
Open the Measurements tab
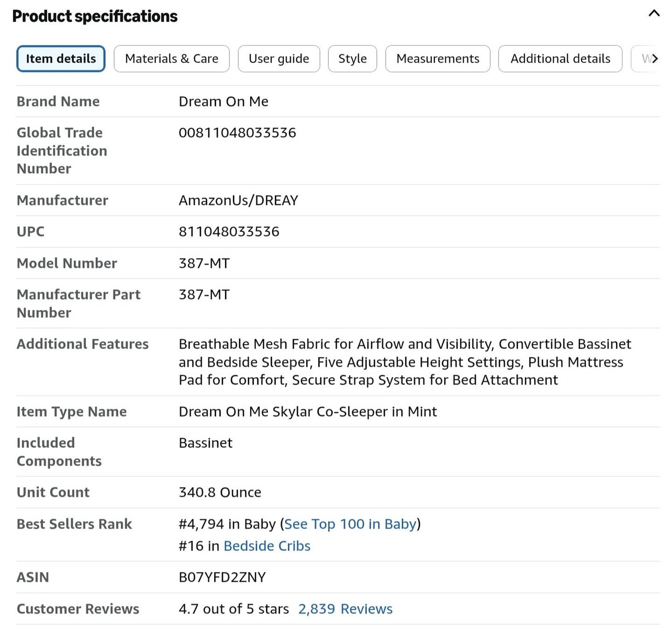(x=438, y=59)
